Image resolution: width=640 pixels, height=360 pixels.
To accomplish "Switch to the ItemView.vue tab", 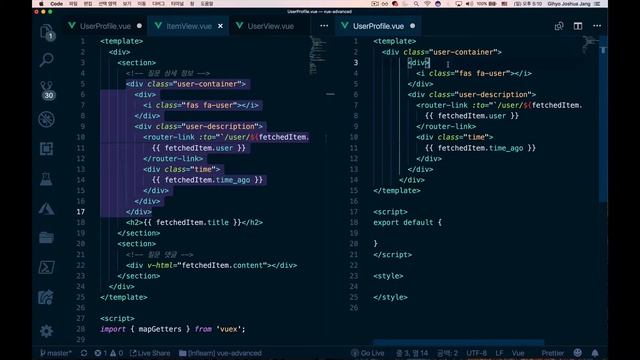I will [189, 26].
